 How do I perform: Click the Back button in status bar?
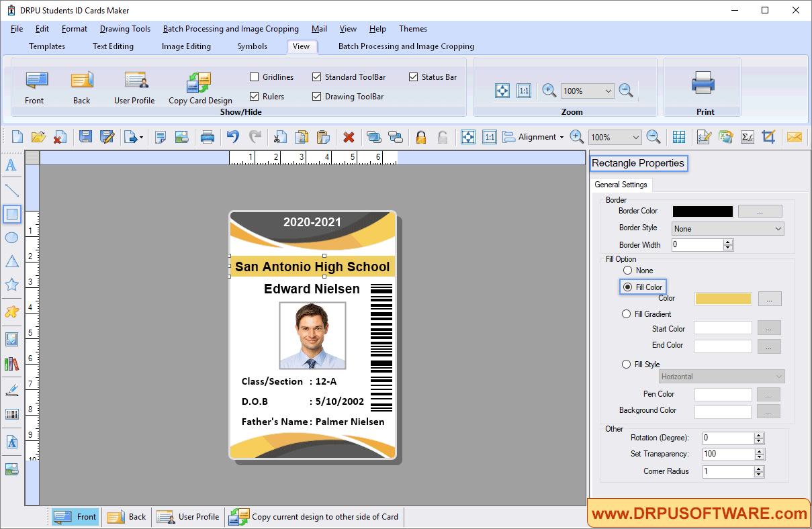point(126,517)
